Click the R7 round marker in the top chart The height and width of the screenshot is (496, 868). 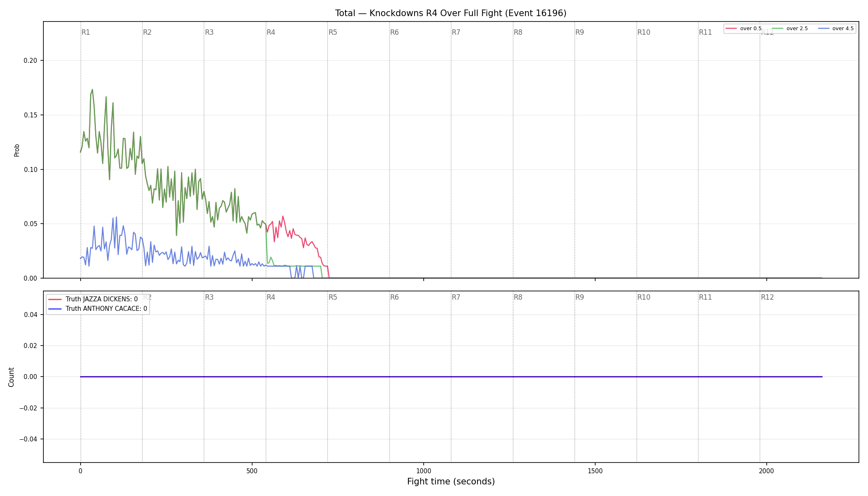click(456, 32)
